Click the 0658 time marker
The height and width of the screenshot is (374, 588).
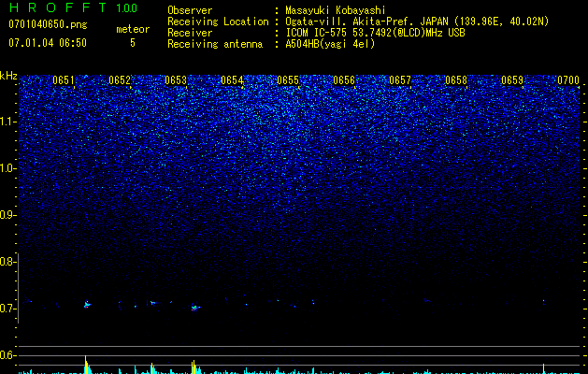pyautogui.click(x=456, y=80)
